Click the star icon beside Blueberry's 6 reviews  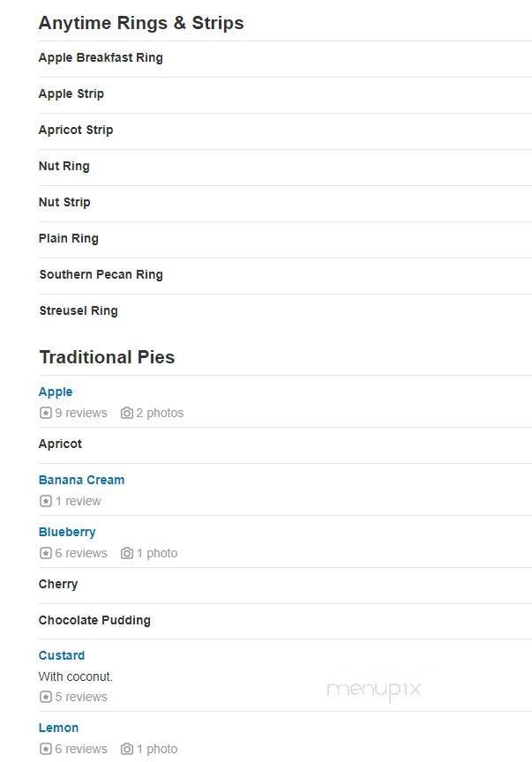[44, 553]
